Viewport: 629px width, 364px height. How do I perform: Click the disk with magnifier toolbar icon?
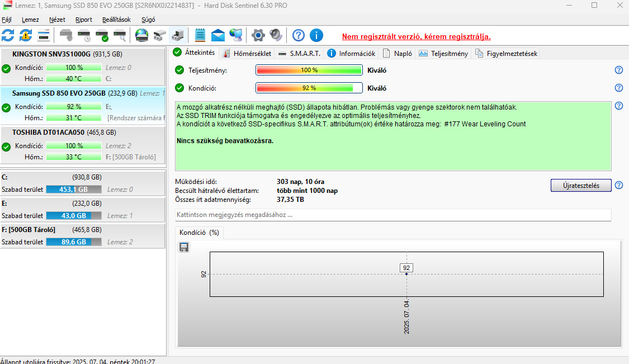tap(120, 35)
